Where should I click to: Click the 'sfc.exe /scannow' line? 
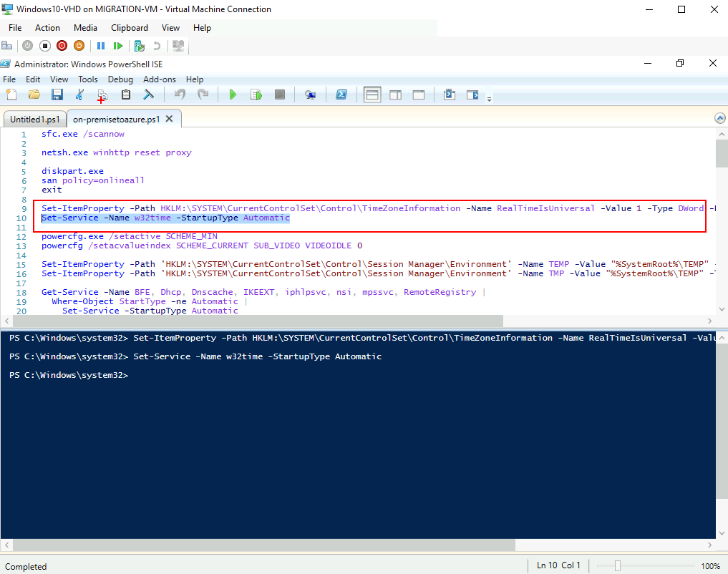point(83,134)
